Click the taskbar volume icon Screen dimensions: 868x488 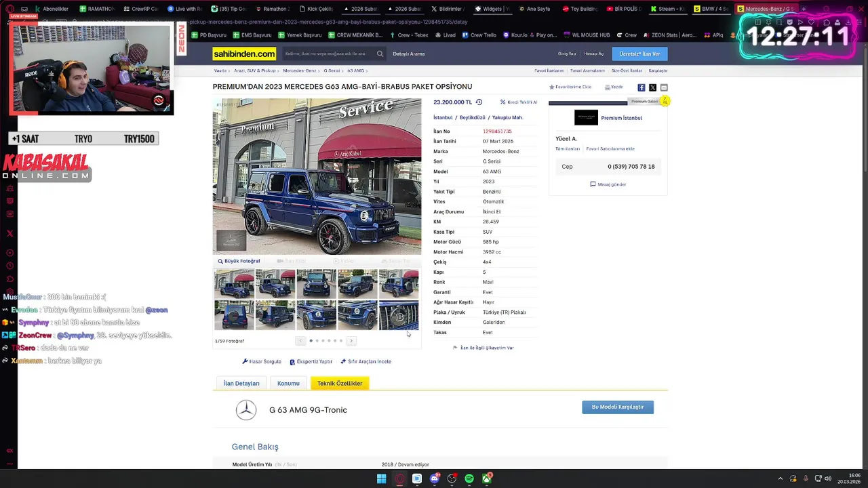pyautogui.click(x=827, y=479)
